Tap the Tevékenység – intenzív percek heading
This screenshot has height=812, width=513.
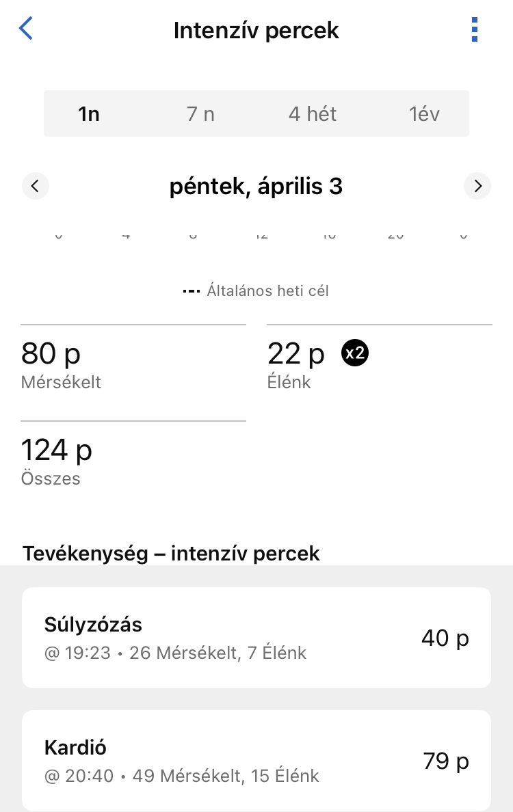pos(171,553)
